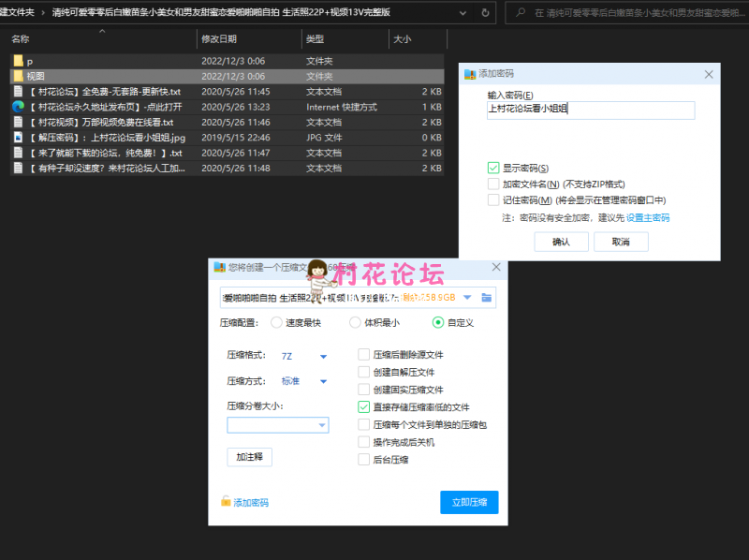
Task: Enable the 加密文件名 checkbox
Action: [493, 184]
